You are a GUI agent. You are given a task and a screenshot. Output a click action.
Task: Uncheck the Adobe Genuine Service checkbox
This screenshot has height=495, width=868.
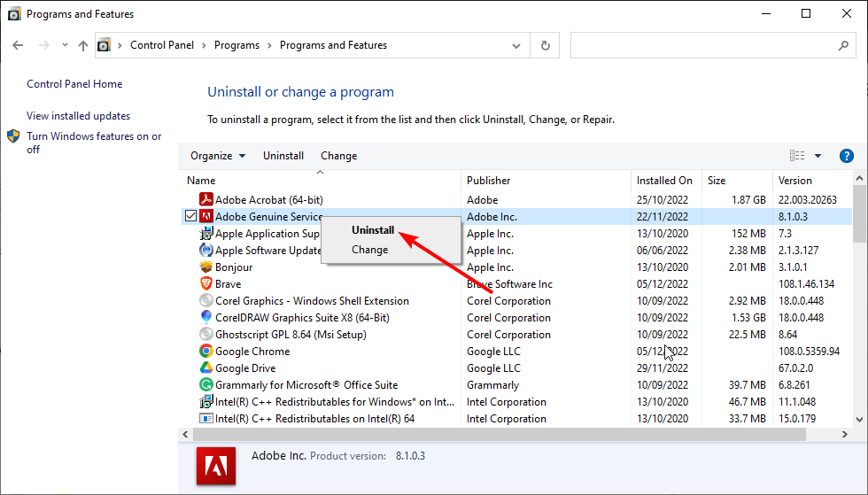pos(190,216)
